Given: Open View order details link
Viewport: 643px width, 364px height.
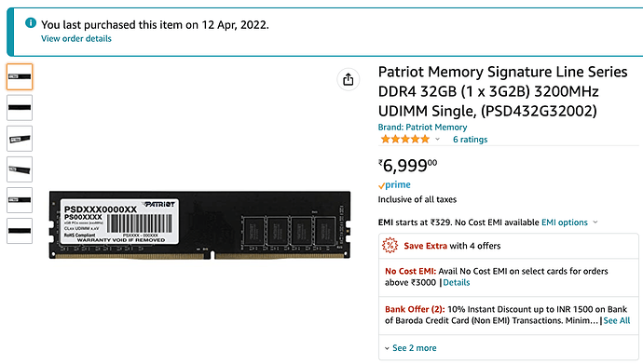Looking at the screenshot, I should pos(76,38).
